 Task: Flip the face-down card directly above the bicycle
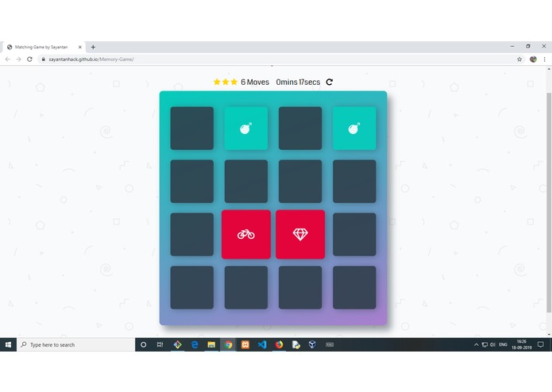(x=246, y=182)
